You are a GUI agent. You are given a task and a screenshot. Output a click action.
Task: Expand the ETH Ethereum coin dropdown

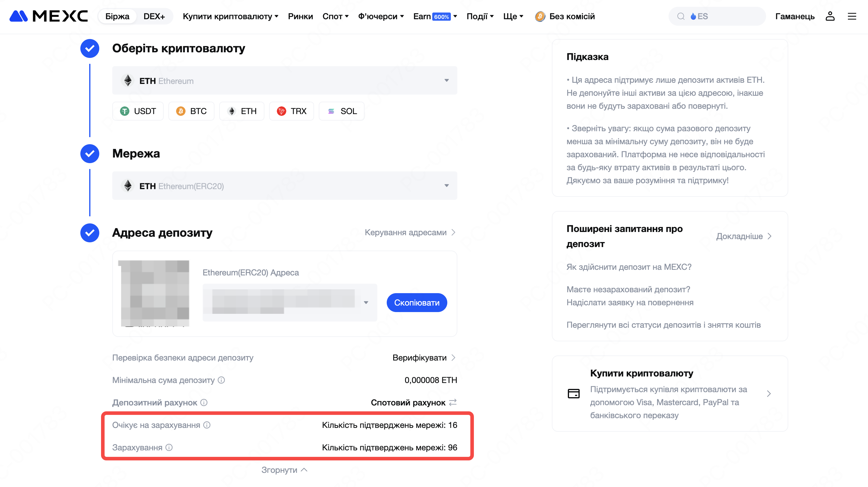[x=285, y=80]
